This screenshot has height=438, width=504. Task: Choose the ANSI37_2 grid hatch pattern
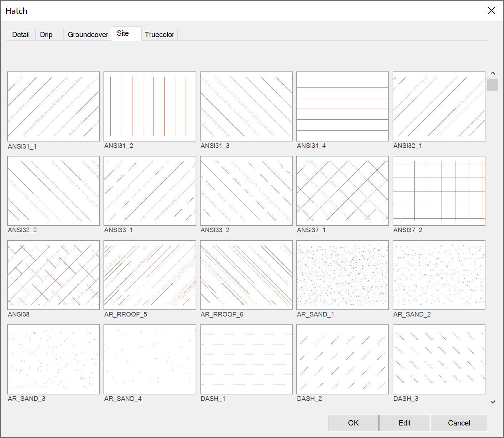[439, 191]
